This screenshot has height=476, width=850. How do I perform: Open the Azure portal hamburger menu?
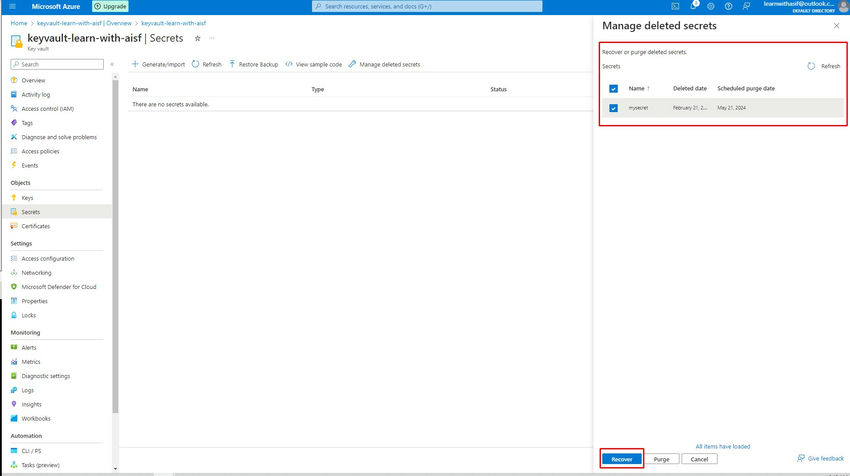(x=12, y=7)
